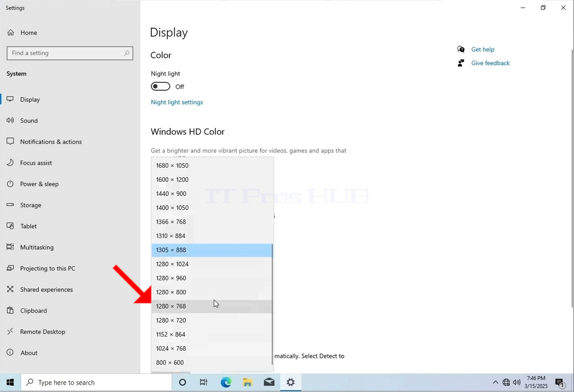Show hidden system tray icons
Screen dimensions: 574x392
click(496, 382)
